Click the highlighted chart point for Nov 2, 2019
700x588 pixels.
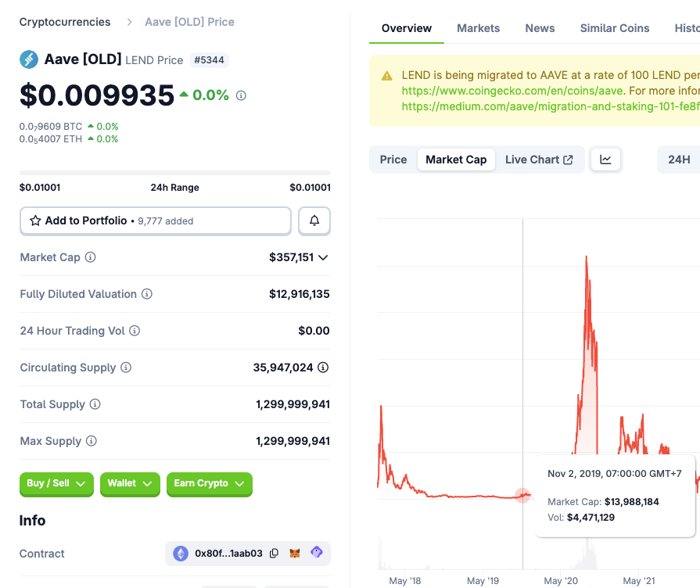522,495
